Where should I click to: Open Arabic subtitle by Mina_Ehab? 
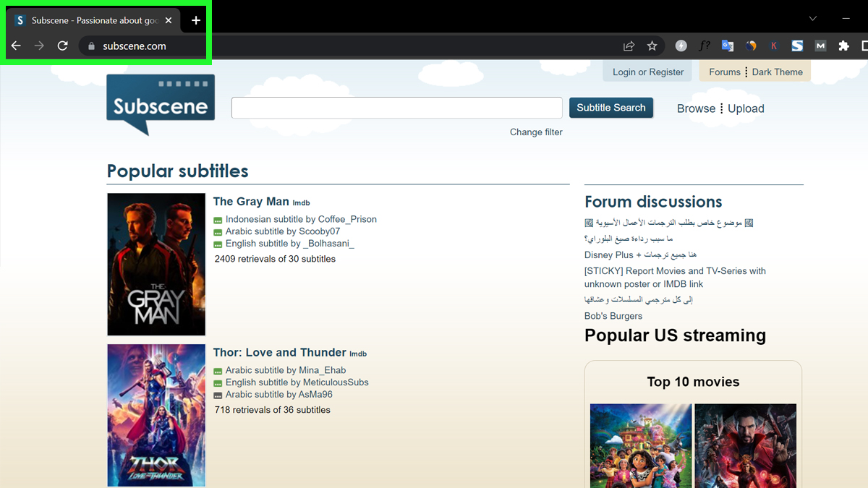tap(286, 370)
